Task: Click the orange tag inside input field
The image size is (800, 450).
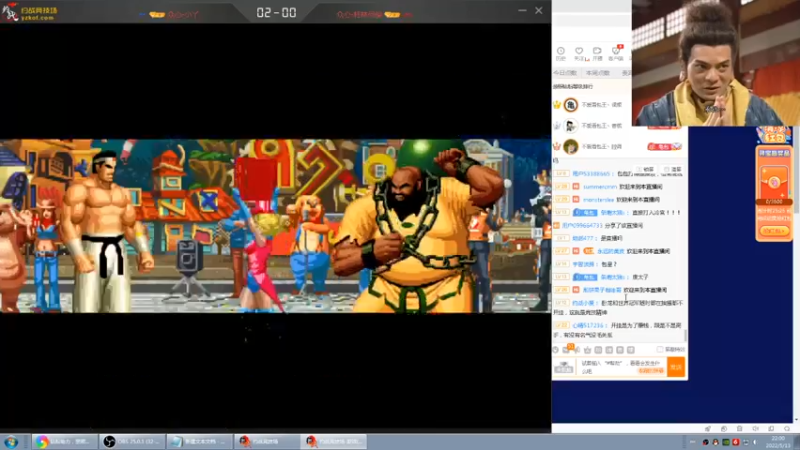Action: click(651, 371)
